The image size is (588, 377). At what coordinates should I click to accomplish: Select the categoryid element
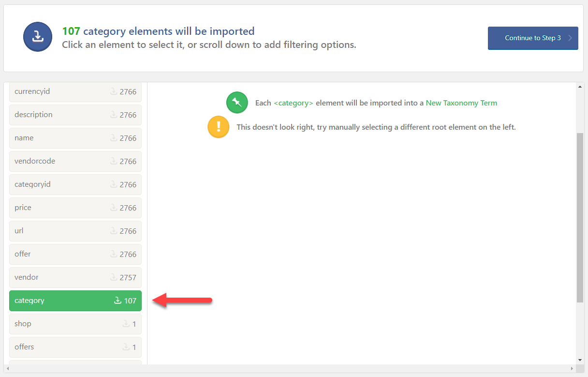75,184
